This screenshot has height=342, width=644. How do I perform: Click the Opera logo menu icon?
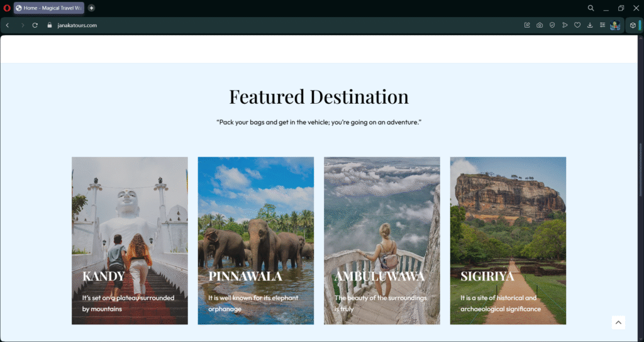coord(6,8)
